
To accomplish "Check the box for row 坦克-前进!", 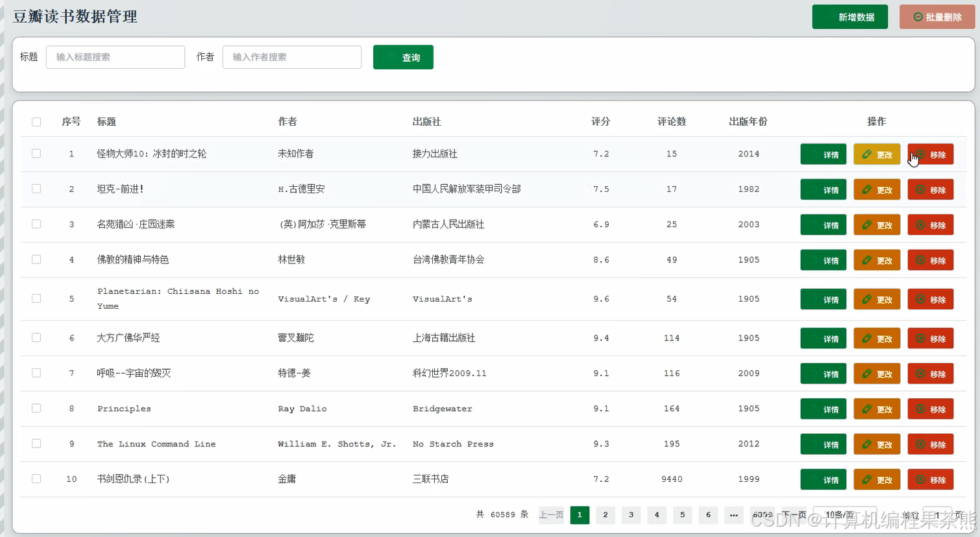I will (x=36, y=189).
